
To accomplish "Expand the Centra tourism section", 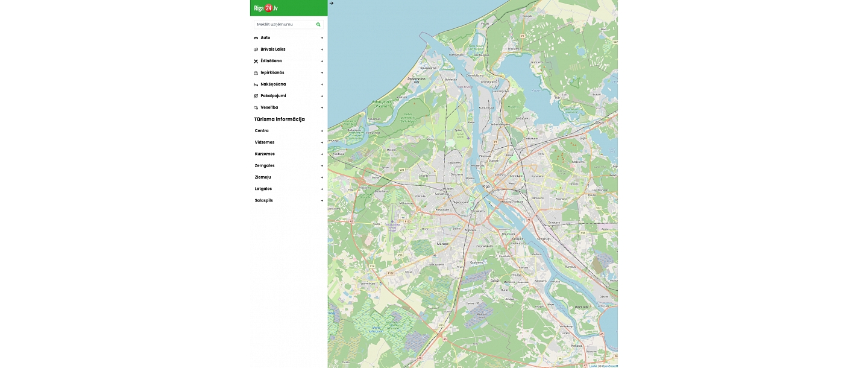I will pyautogui.click(x=322, y=131).
